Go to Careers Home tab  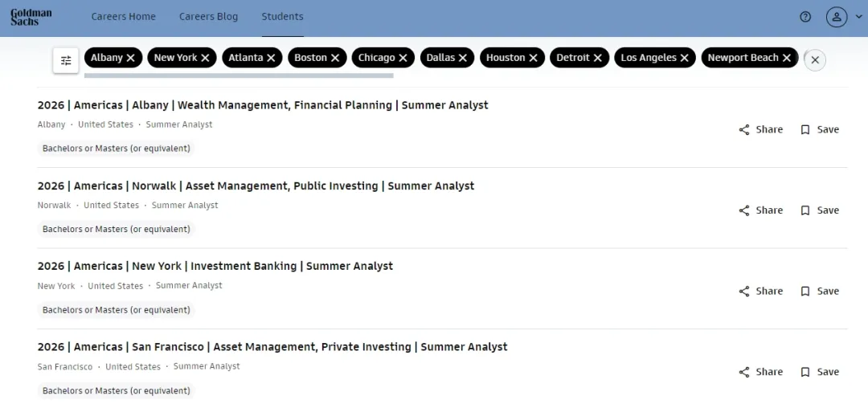click(x=124, y=17)
